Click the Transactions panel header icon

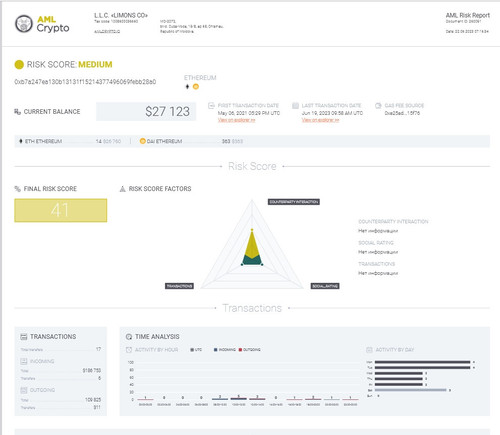24,337
